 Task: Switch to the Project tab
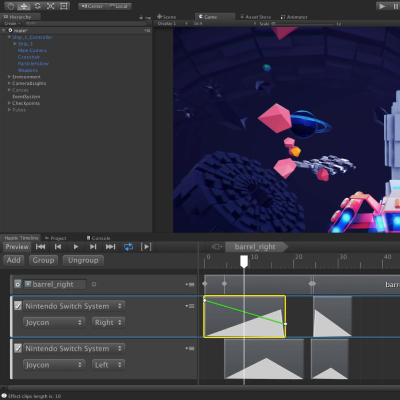pos(56,238)
